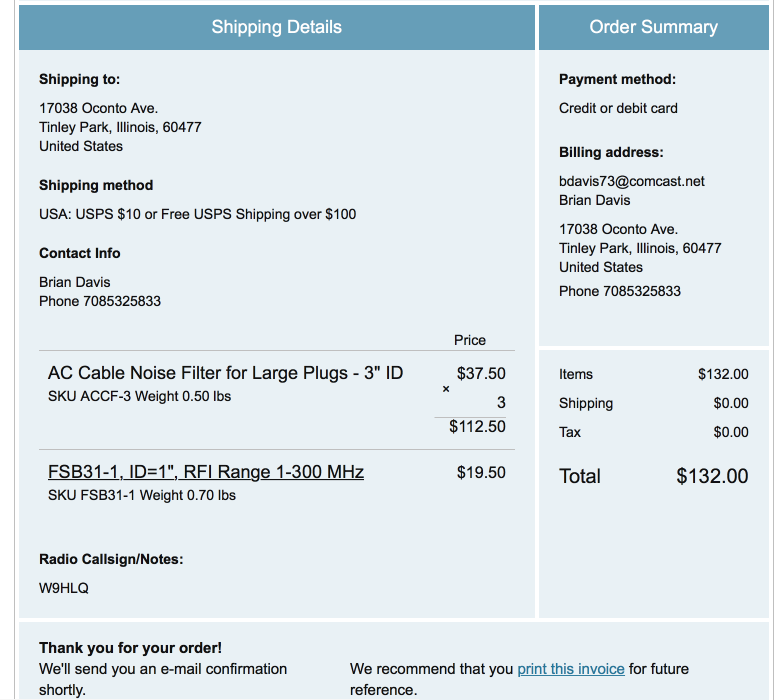Click the SKU ACCF-3 weight line
This screenshot has height=700, width=784.
(x=139, y=396)
